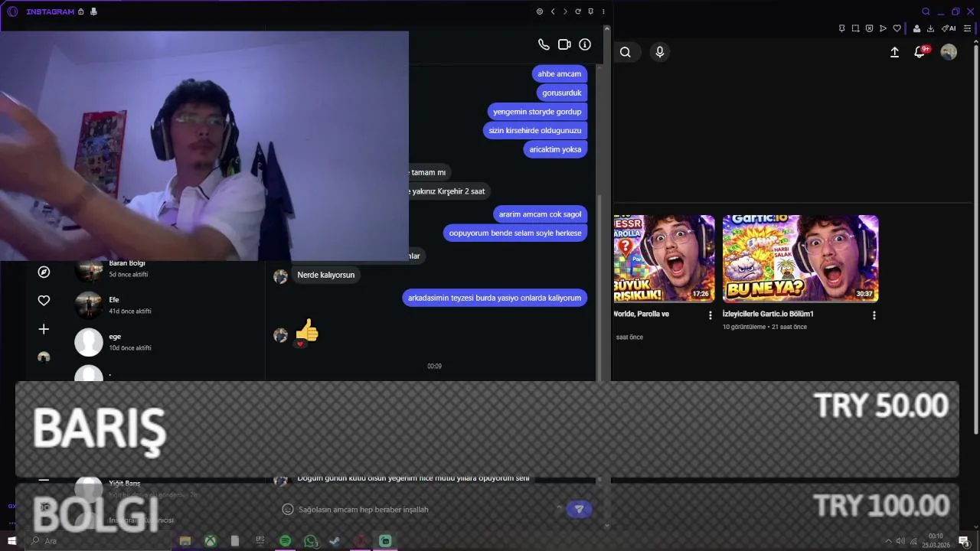Take a snapshot from browser toolbar
The height and width of the screenshot is (551, 980).
[x=855, y=28]
